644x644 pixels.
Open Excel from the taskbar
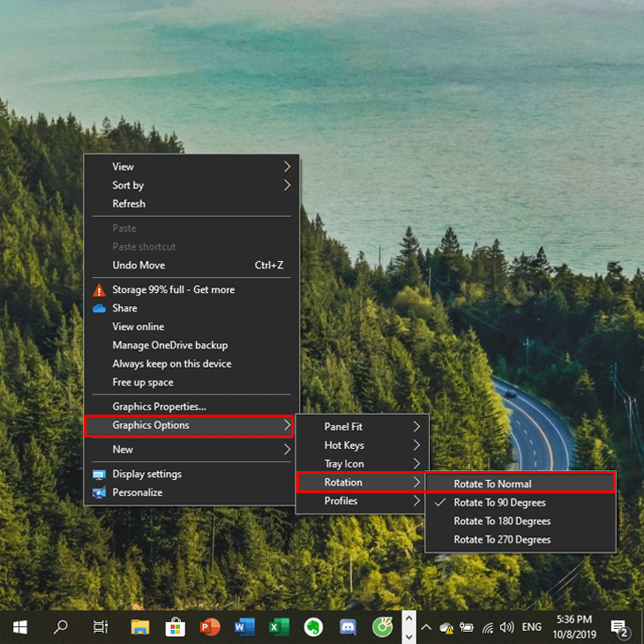[279, 627]
